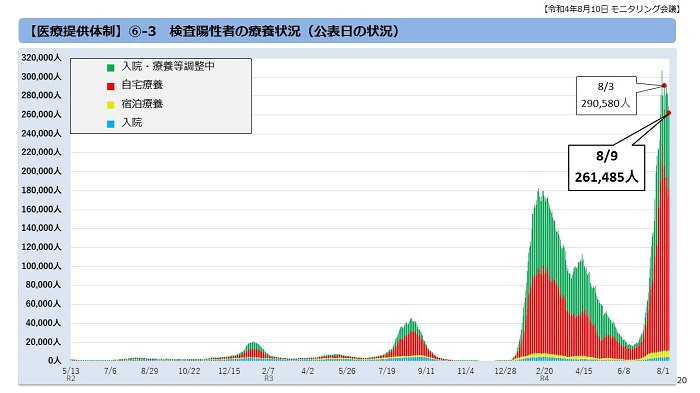Click the y-axis label 200,000人
This screenshot has height=393, width=700.
pyautogui.click(x=41, y=171)
